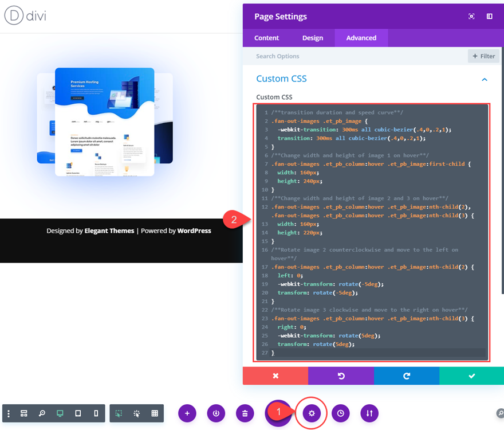
Task: Switch to tablet preview mode
Action: pos(78,413)
